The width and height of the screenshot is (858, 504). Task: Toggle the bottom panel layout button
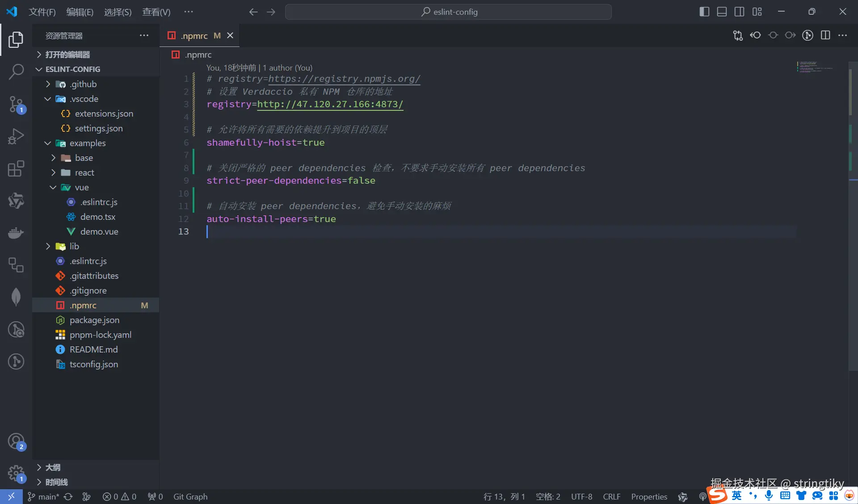[722, 12]
